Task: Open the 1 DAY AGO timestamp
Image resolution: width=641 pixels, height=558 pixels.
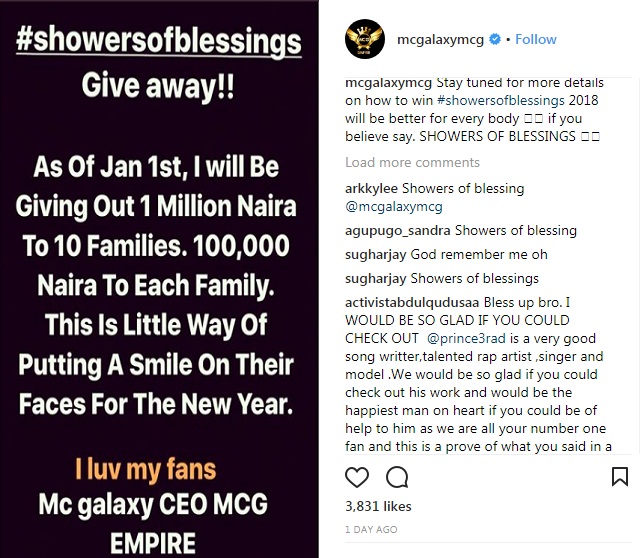Action: point(371,529)
